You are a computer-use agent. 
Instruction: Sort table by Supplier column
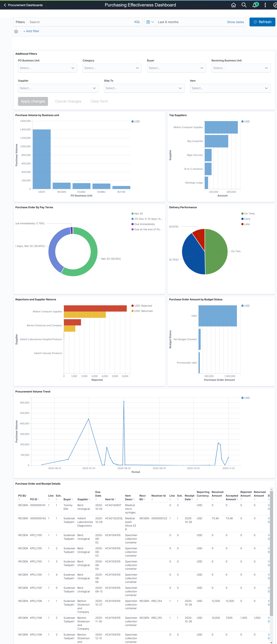(x=84, y=499)
